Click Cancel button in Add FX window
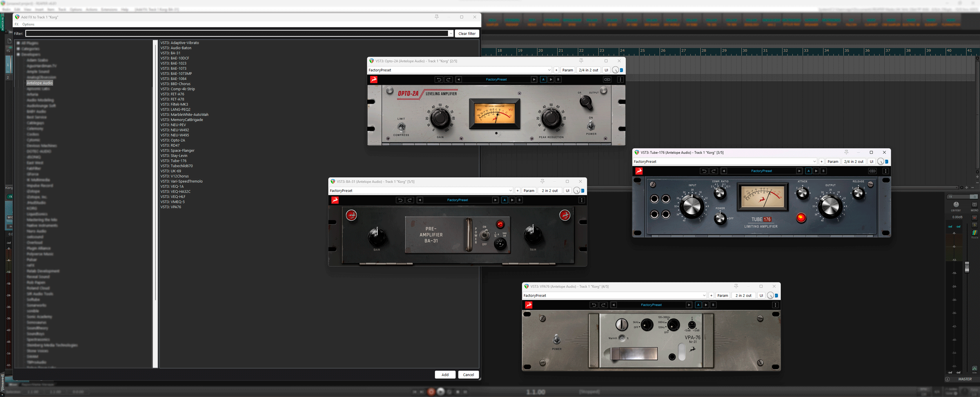This screenshot has height=397, width=980. coord(468,375)
